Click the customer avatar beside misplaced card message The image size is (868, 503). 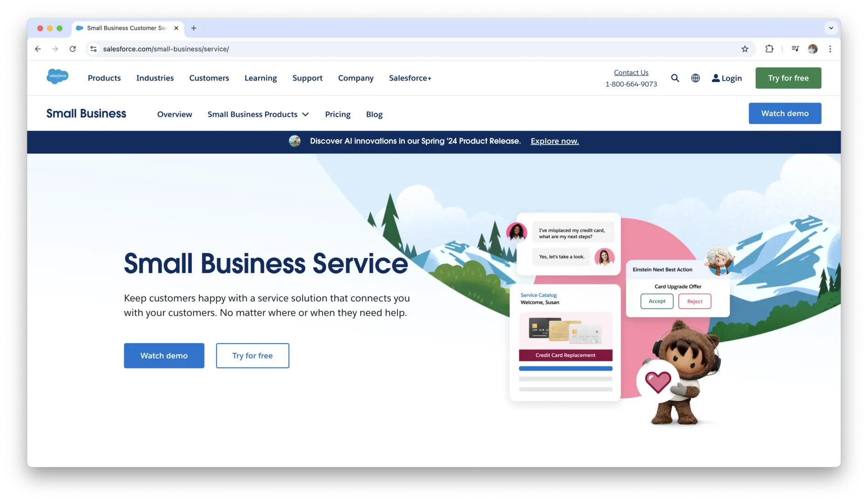pos(517,232)
